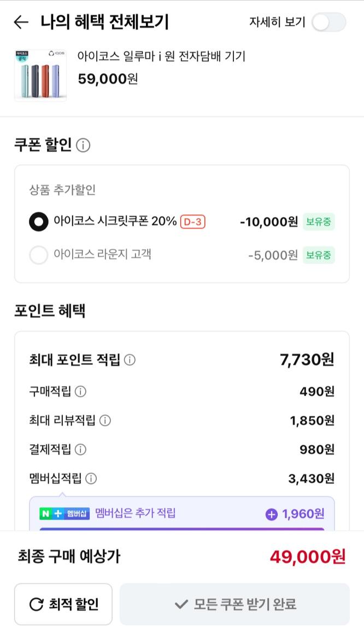Tap 보유중 badge on the -10,000원 coupon
364x631 pixels.
click(x=319, y=222)
